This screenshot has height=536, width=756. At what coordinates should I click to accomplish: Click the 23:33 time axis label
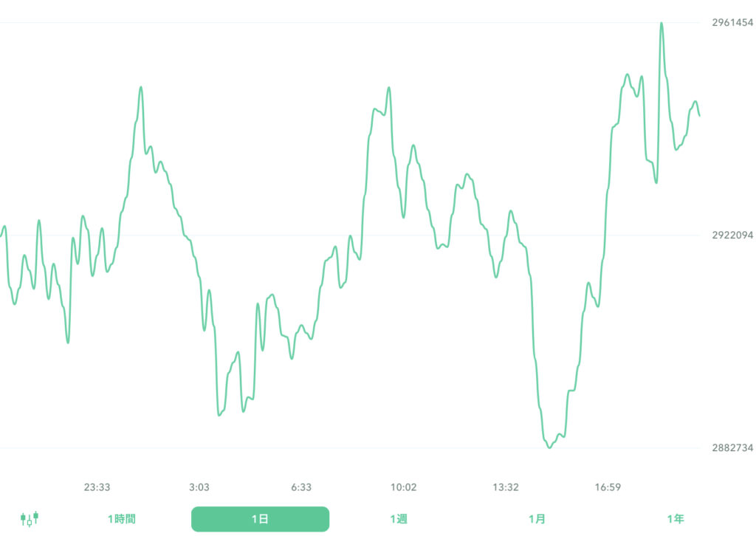97,487
